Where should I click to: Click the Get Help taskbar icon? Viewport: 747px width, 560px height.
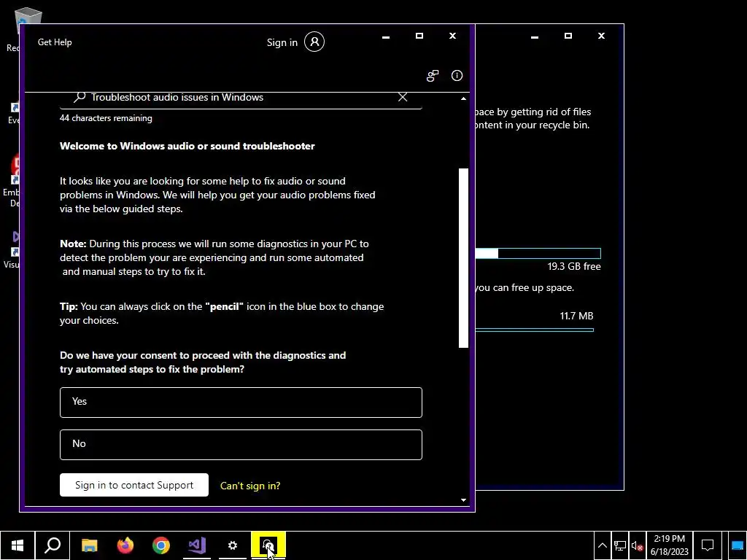coord(268,545)
